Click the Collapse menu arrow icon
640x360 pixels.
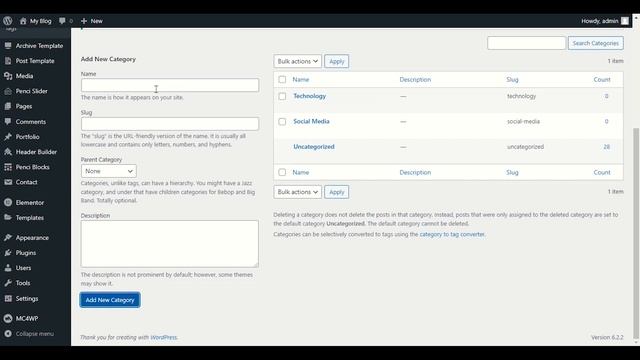pyautogui.click(x=8, y=333)
